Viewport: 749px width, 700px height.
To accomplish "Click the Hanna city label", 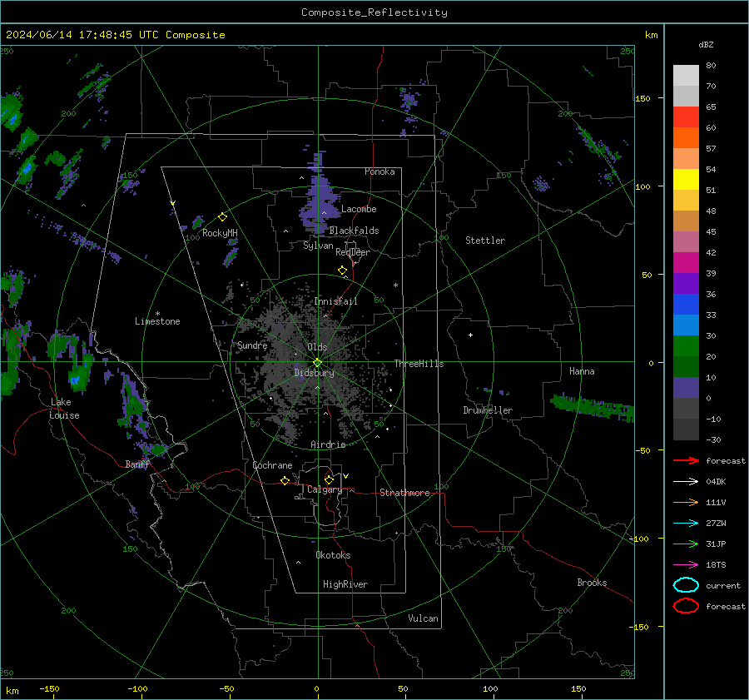I will coord(582,371).
